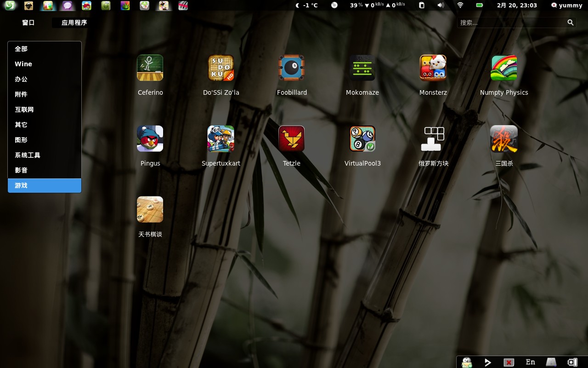Choose the 图形 graphics category

[x=45, y=140]
